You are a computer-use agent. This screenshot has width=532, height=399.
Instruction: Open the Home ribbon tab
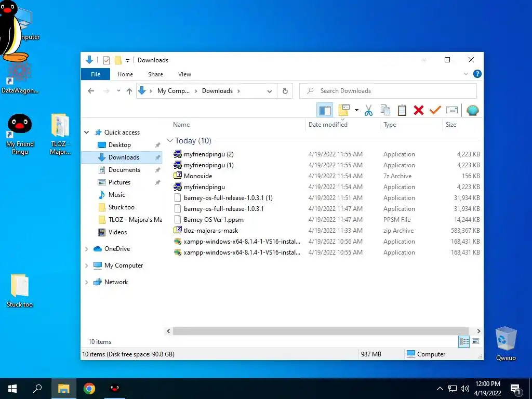point(125,74)
